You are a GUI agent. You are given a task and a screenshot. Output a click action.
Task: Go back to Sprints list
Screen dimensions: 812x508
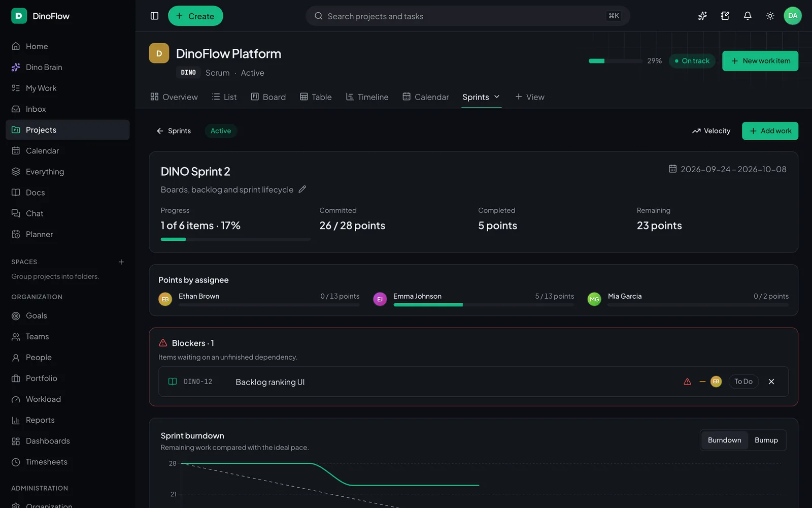pos(174,131)
